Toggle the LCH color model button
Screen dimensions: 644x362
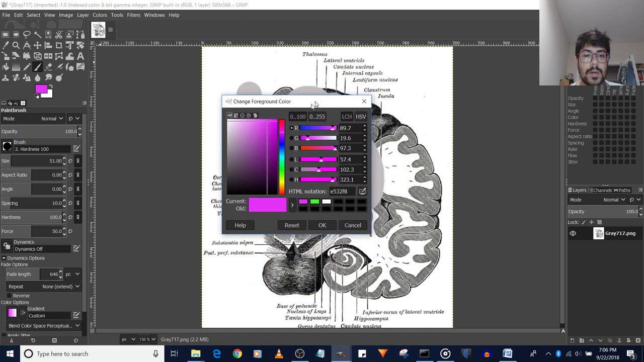tap(347, 117)
